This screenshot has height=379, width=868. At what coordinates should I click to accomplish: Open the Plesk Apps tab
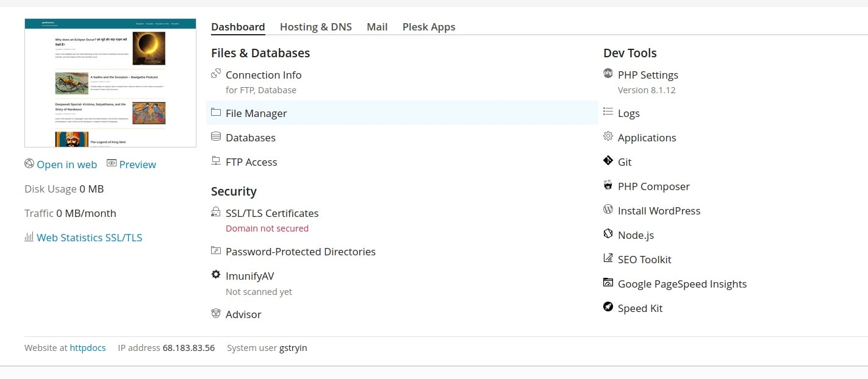pyautogui.click(x=429, y=27)
